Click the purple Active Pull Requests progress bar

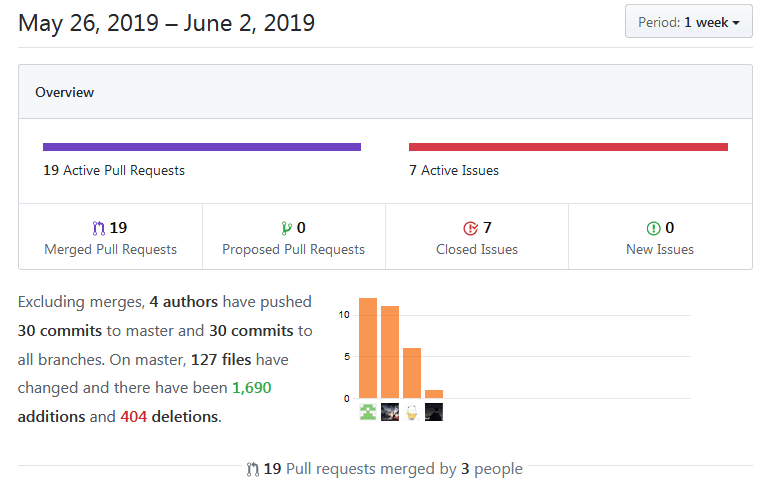pos(202,147)
